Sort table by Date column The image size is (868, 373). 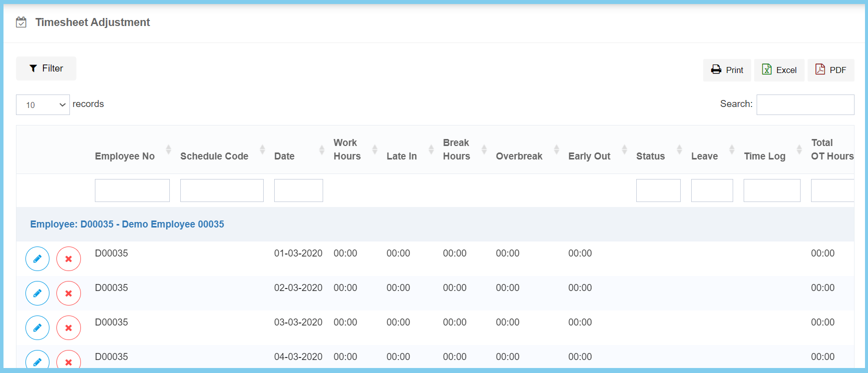(x=284, y=156)
